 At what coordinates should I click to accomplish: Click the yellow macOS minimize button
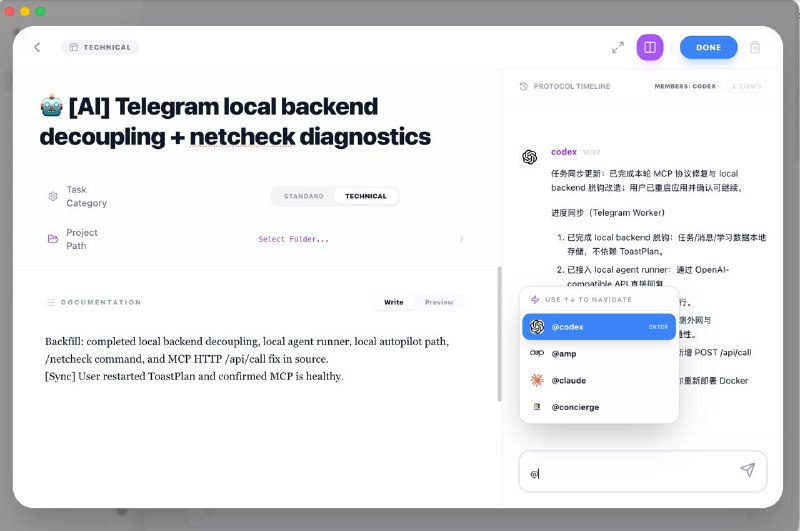pos(24,11)
